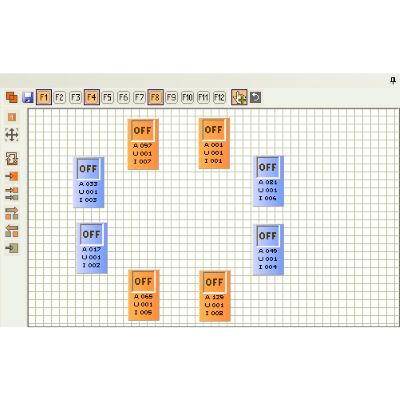
Task: Switch to the F12 page
Action: click(219, 97)
